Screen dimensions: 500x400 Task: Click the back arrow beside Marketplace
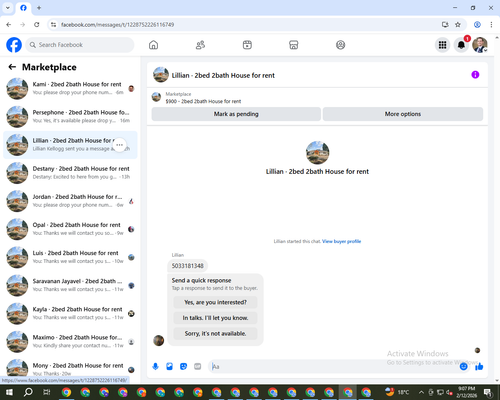pyautogui.click(x=12, y=67)
